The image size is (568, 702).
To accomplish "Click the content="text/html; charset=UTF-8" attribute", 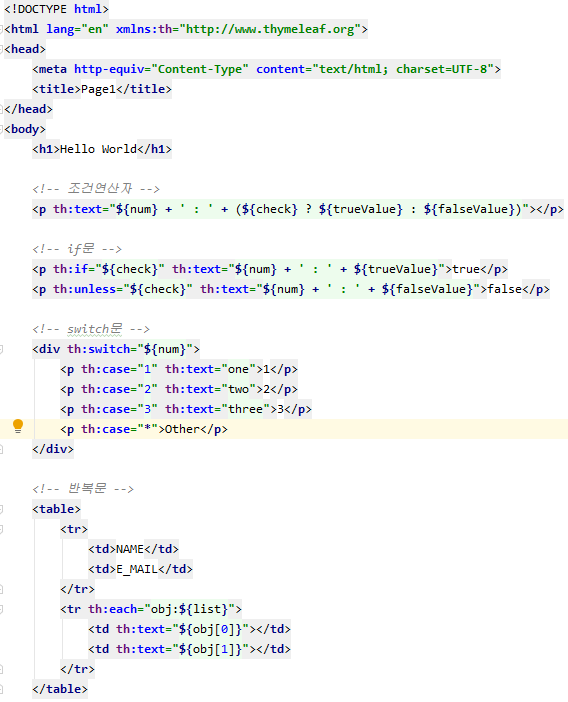I will click(x=375, y=69).
